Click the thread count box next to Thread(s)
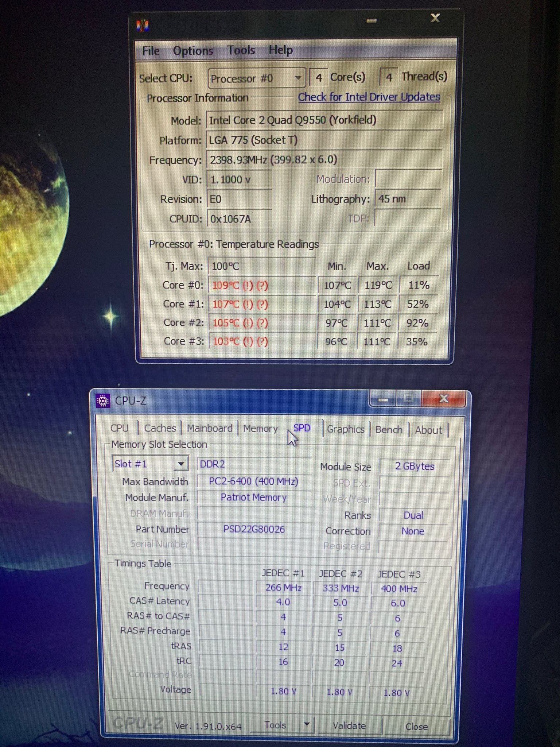 point(389,77)
